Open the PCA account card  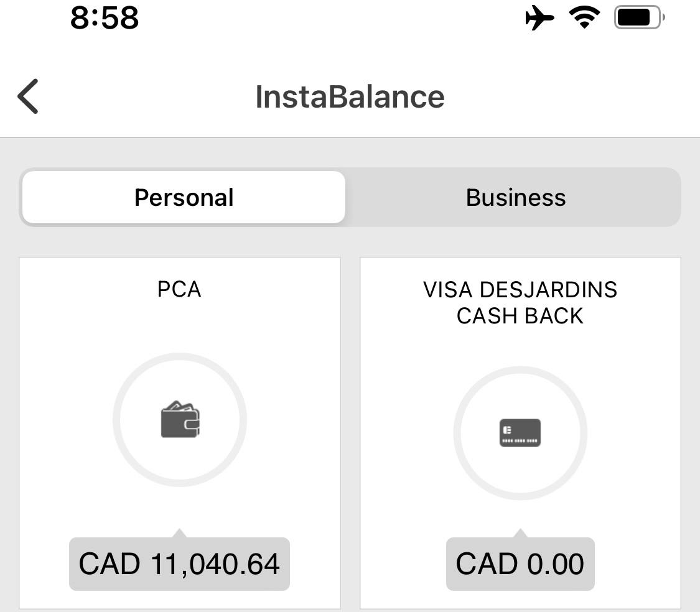pos(180,433)
